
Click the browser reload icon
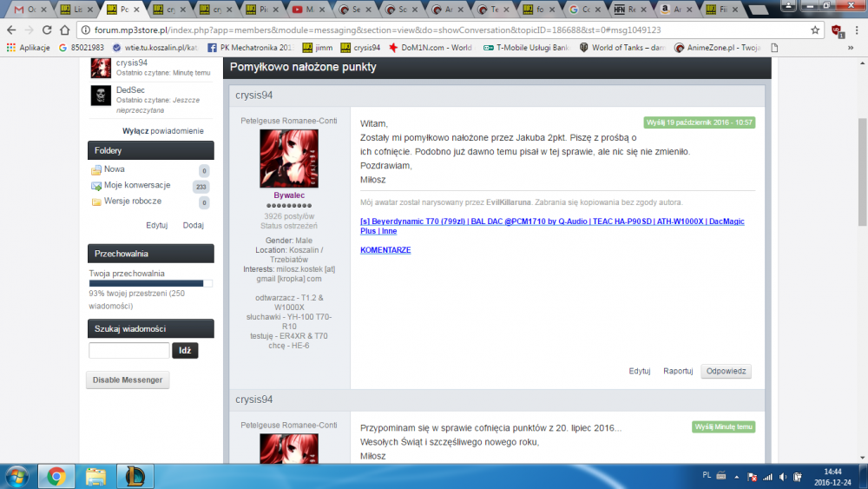(47, 30)
